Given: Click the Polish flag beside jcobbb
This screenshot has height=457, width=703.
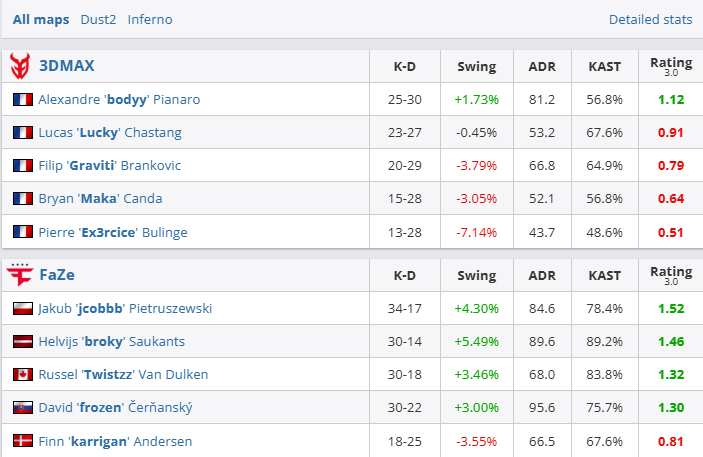Looking at the screenshot, I should point(23,309).
